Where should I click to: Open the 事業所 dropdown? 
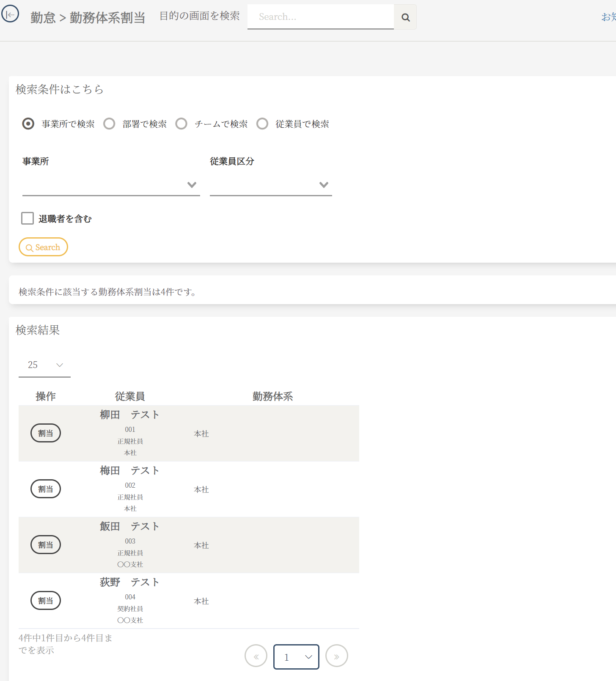111,185
